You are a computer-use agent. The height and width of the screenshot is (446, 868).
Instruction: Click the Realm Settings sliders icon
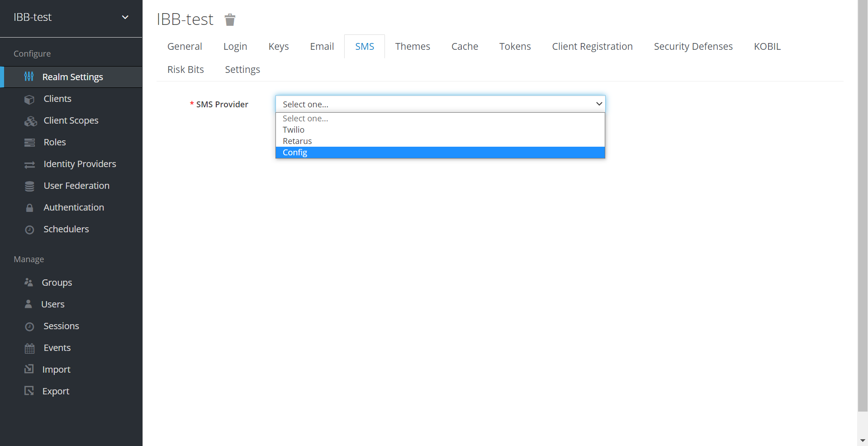click(x=29, y=77)
